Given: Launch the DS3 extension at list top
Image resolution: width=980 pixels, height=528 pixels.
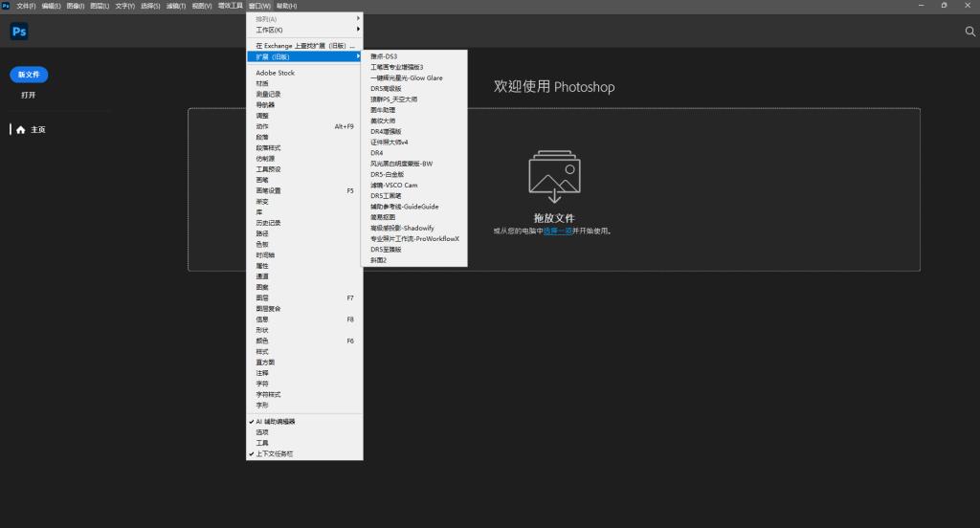Looking at the screenshot, I should (414, 56).
